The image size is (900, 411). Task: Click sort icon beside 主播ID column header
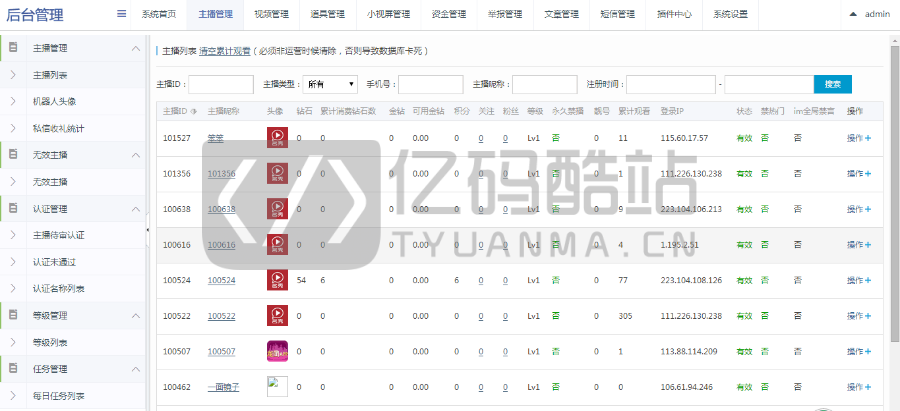pyautogui.click(x=193, y=111)
